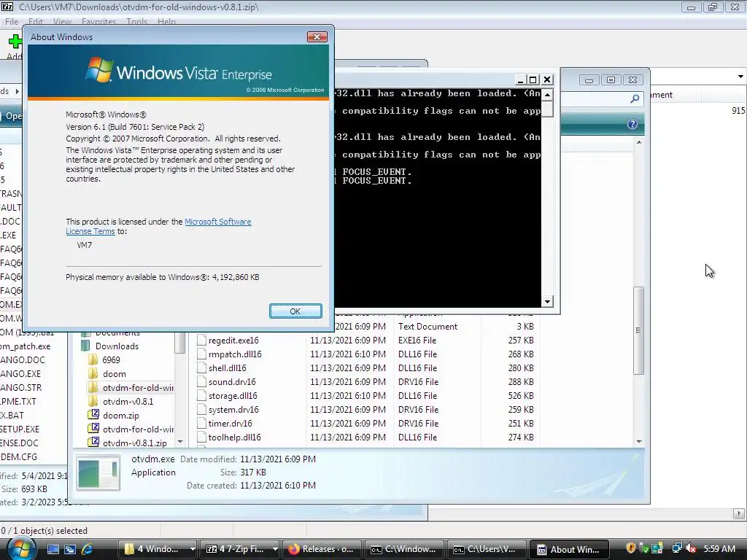The width and height of the screenshot is (747, 560).
Task: Switch to C:\Window... console taskbar button
Action: tap(404, 549)
